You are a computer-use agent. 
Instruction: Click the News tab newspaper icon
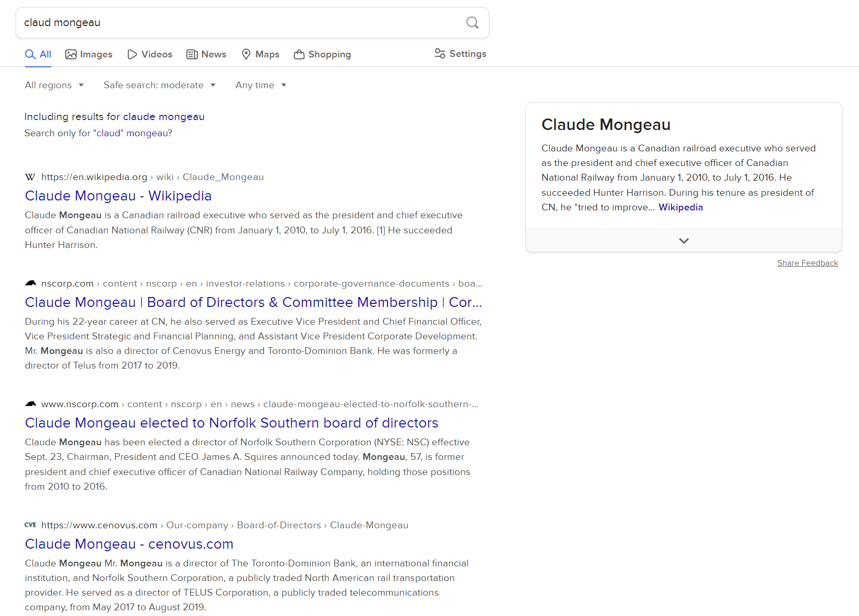point(192,54)
